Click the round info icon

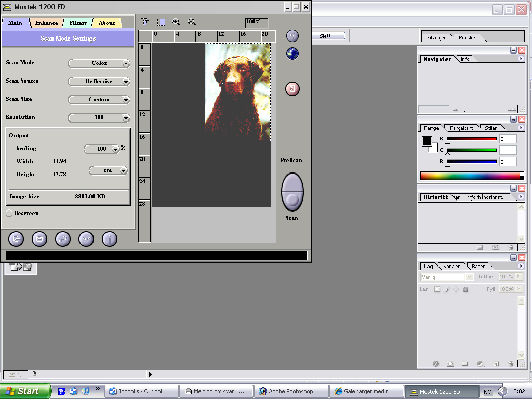point(110,239)
